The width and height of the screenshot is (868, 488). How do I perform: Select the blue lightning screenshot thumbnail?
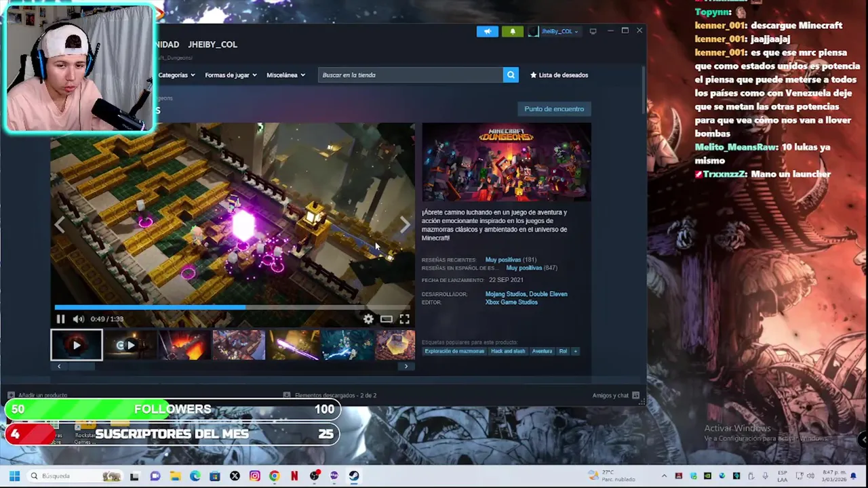(x=347, y=345)
